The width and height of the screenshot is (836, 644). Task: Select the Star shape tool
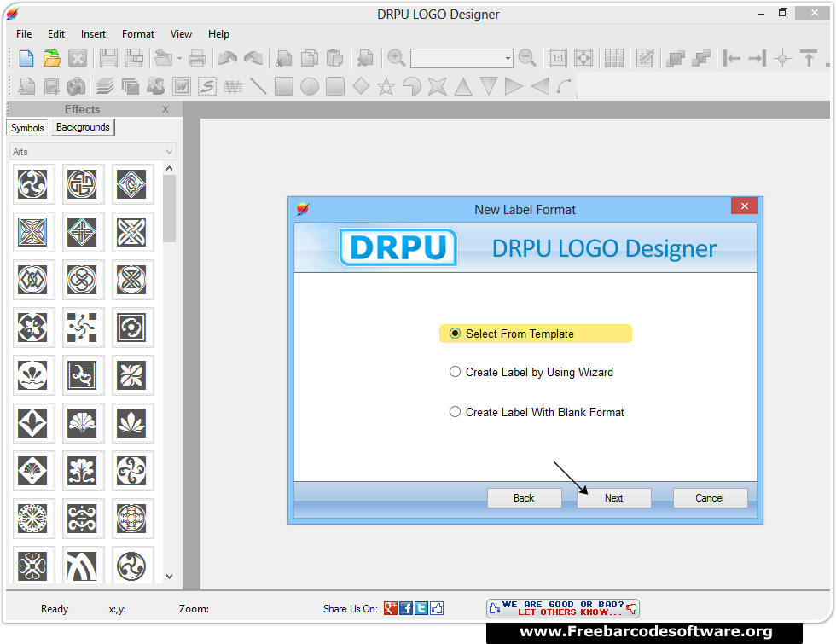click(386, 86)
